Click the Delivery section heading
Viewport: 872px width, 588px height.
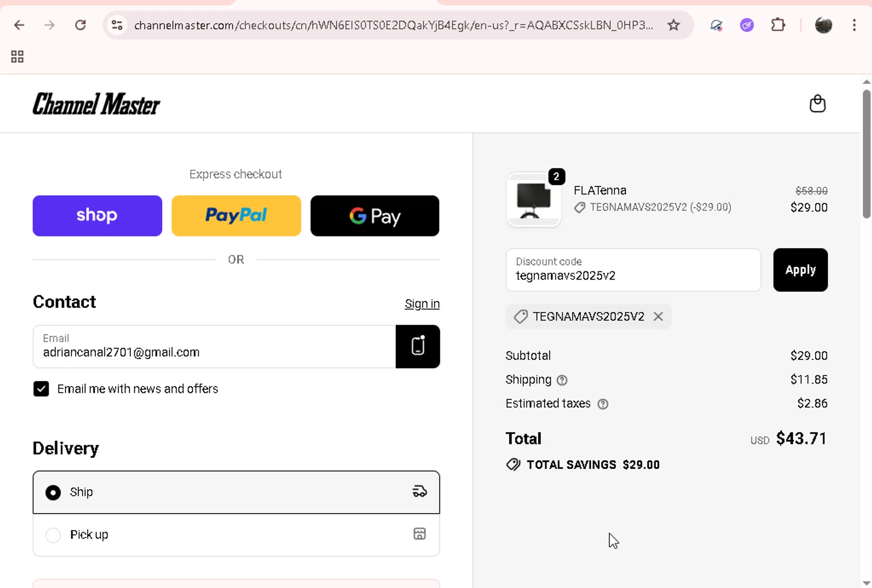[x=66, y=449]
